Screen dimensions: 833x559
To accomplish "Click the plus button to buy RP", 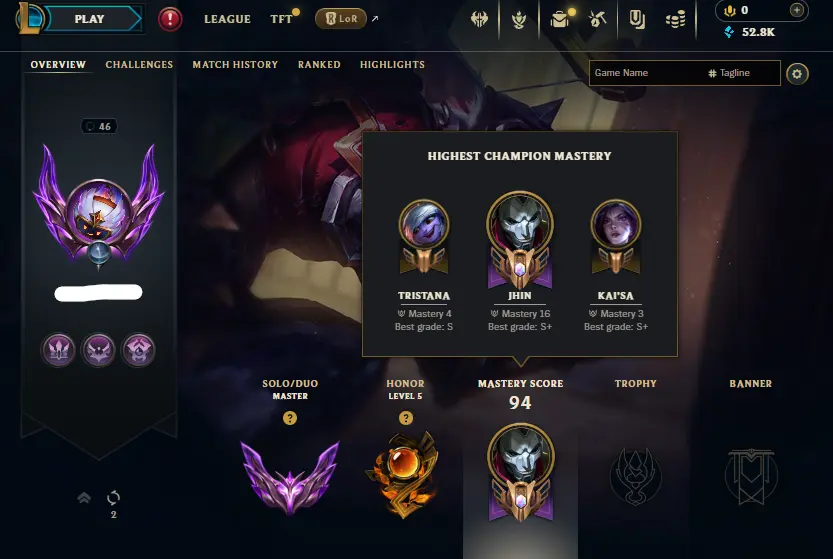I will click(796, 10).
